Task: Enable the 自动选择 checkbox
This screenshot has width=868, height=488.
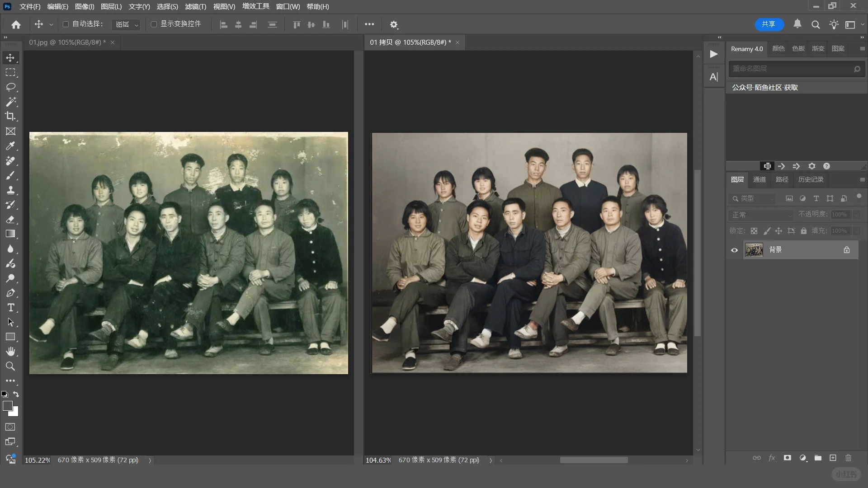Action: (66, 24)
